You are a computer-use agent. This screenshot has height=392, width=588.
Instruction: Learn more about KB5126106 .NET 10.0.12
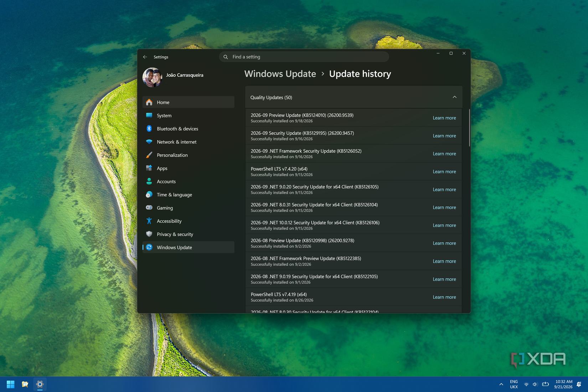(444, 225)
